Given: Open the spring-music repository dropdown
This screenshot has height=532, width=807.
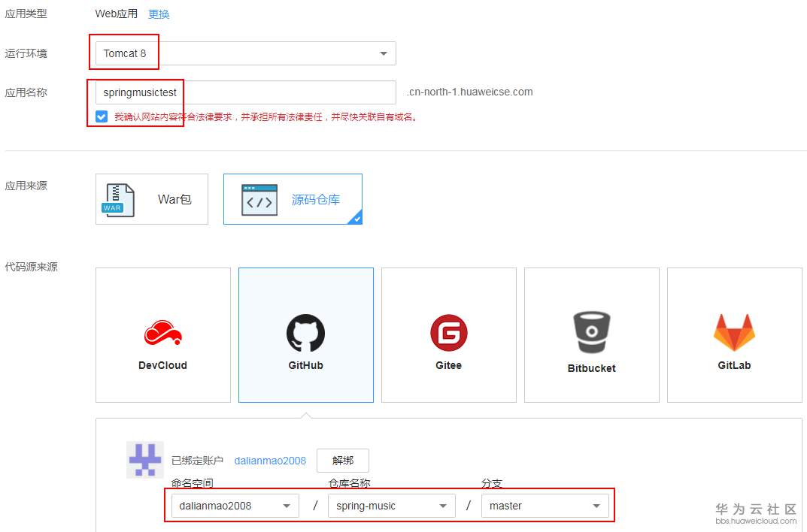Looking at the screenshot, I should coord(392,506).
